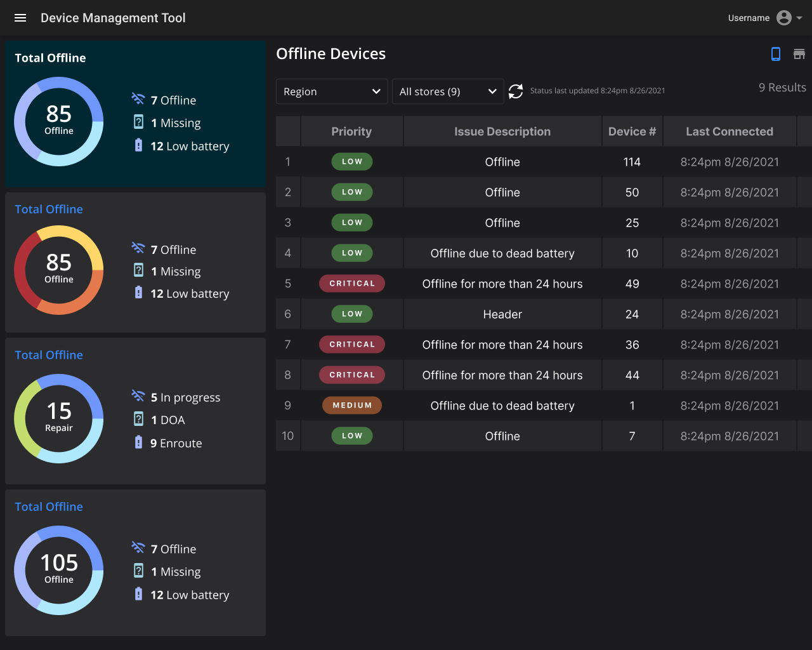The width and height of the screenshot is (812, 650).
Task: Click the user account avatar icon
Action: 784,18
